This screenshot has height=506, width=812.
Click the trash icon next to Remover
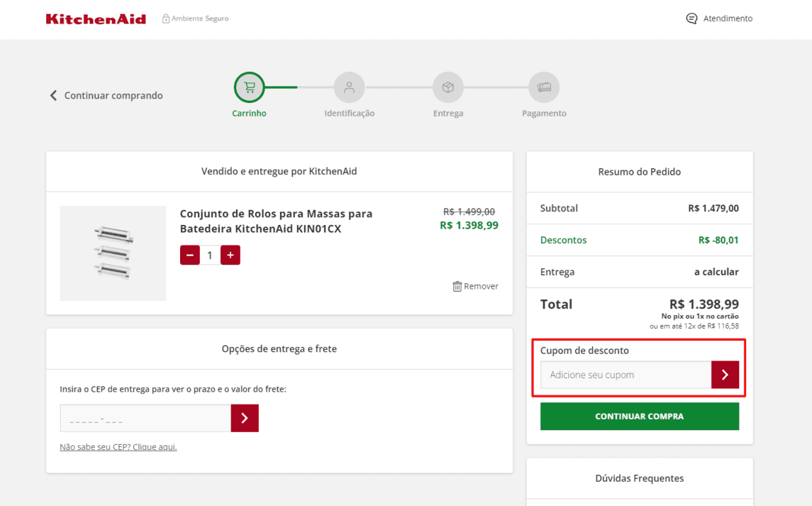[x=457, y=286]
